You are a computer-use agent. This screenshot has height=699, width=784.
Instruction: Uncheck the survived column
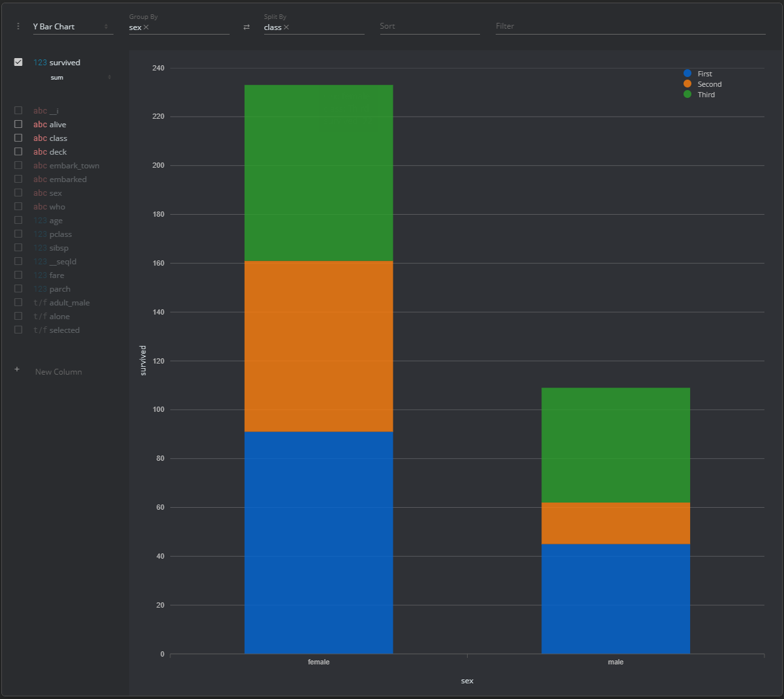pyautogui.click(x=18, y=62)
